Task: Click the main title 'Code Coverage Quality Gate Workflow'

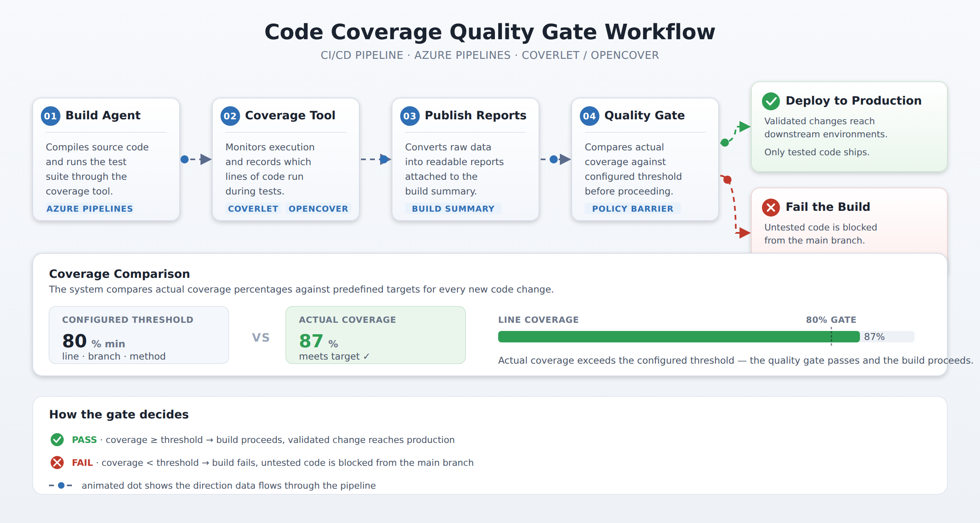Action: tap(490, 32)
